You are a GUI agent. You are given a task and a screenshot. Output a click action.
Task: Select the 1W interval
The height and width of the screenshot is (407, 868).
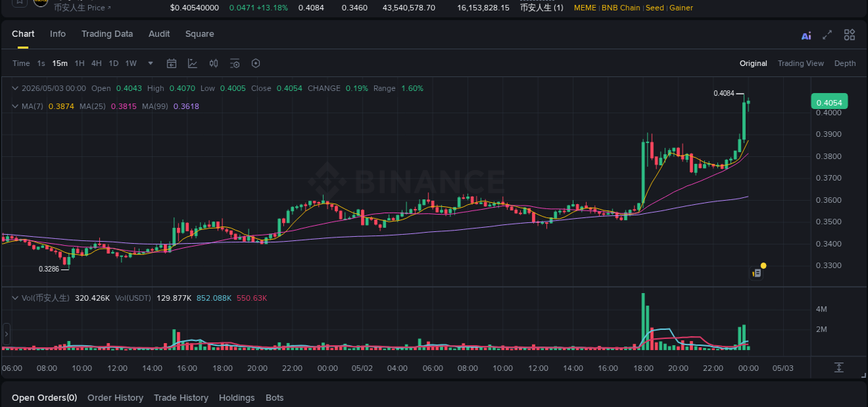coord(131,63)
